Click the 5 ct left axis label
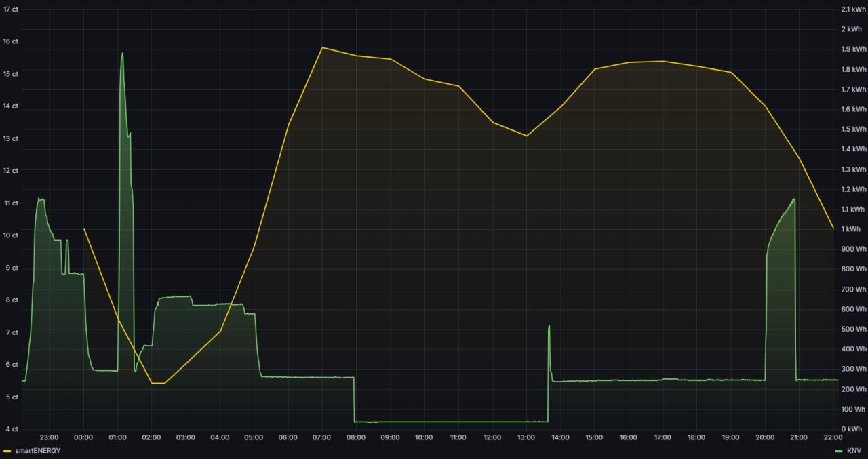Screen dimensions: 868x459 pyautogui.click(x=13, y=397)
